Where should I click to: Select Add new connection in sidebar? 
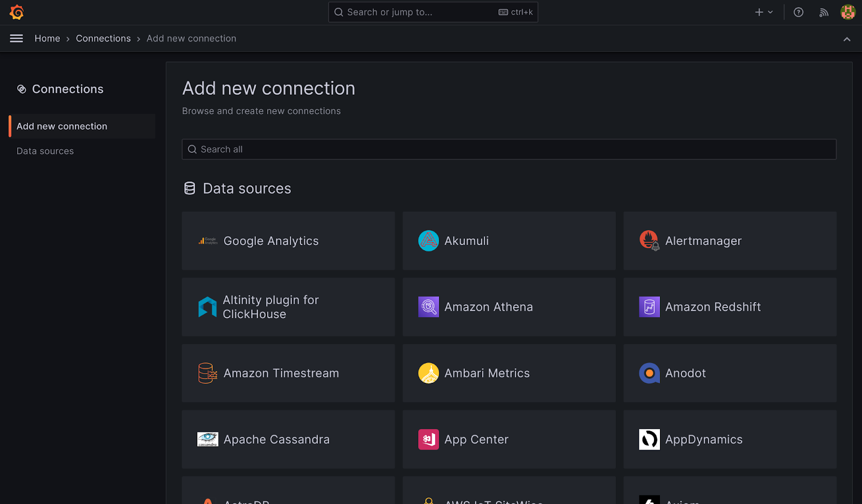[x=82, y=126]
